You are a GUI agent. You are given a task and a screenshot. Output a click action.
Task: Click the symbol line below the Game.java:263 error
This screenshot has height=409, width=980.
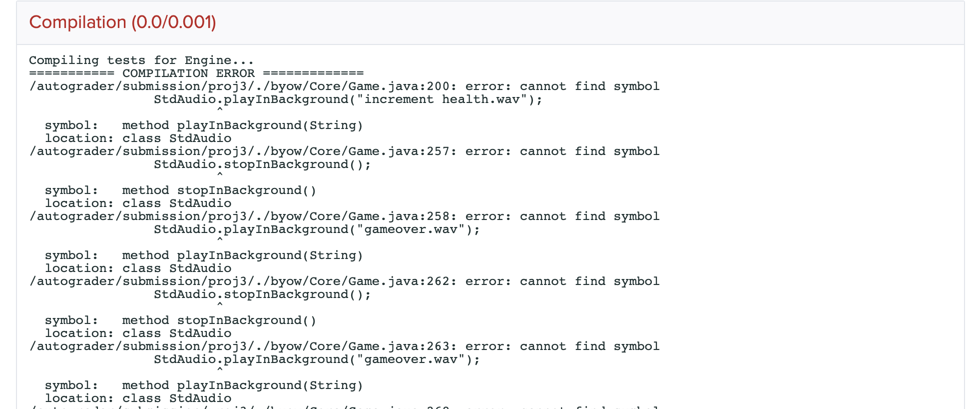pyautogui.click(x=204, y=385)
